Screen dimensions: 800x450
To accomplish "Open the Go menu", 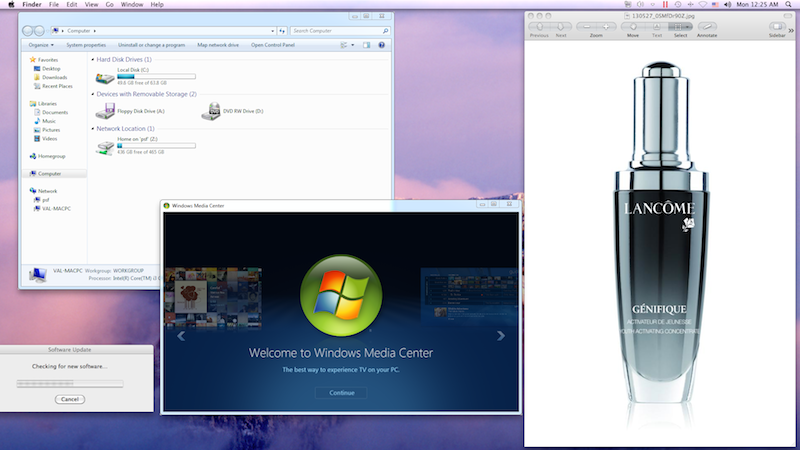I will pos(110,4).
